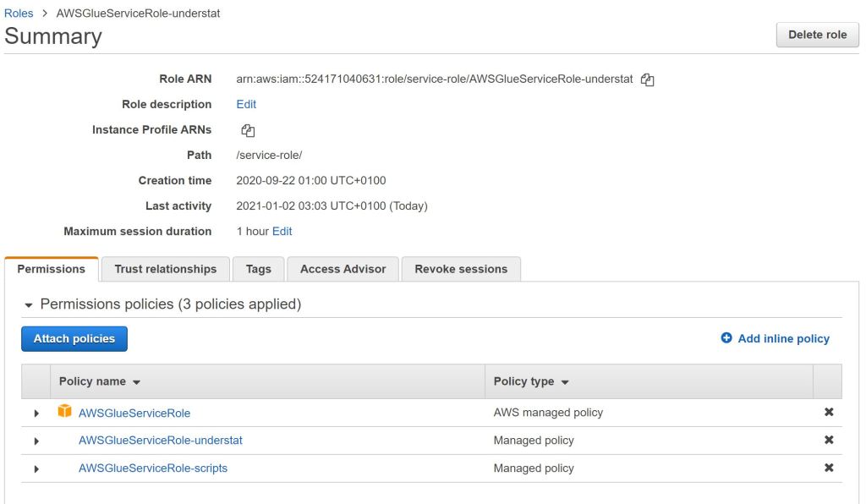
Task: Open the Access Advisor tab
Action: (343, 269)
